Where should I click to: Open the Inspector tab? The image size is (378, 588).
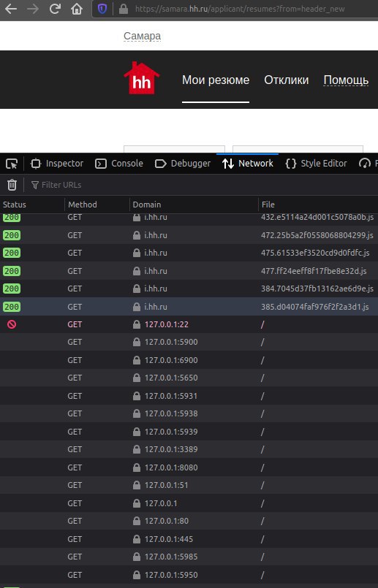[57, 164]
